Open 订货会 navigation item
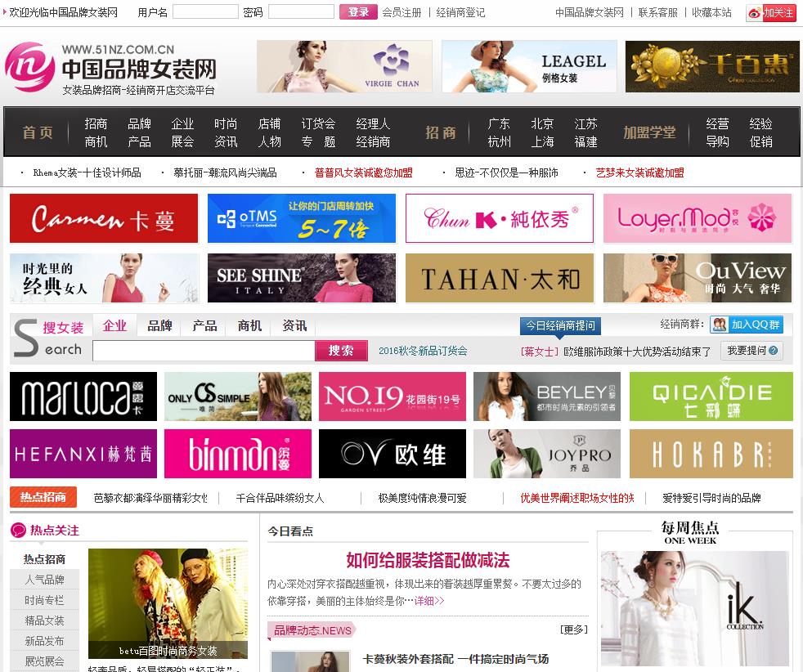The width and height of the screenshot is (803, 672). (318, 124)
